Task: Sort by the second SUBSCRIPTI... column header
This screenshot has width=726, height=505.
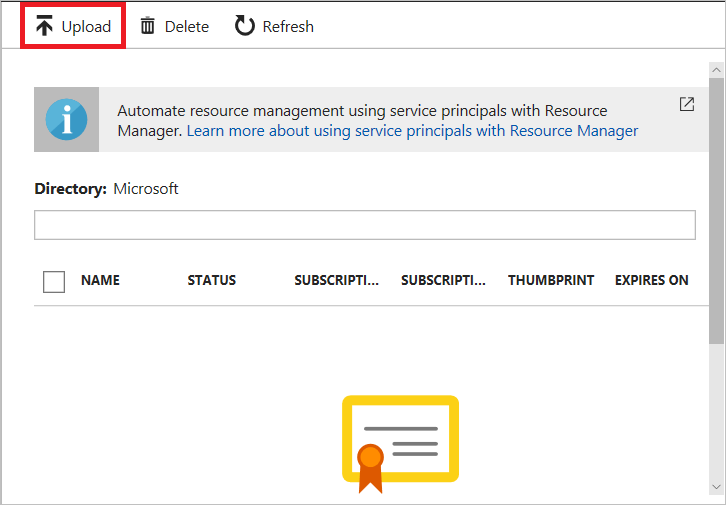Action: click(444, 280)
